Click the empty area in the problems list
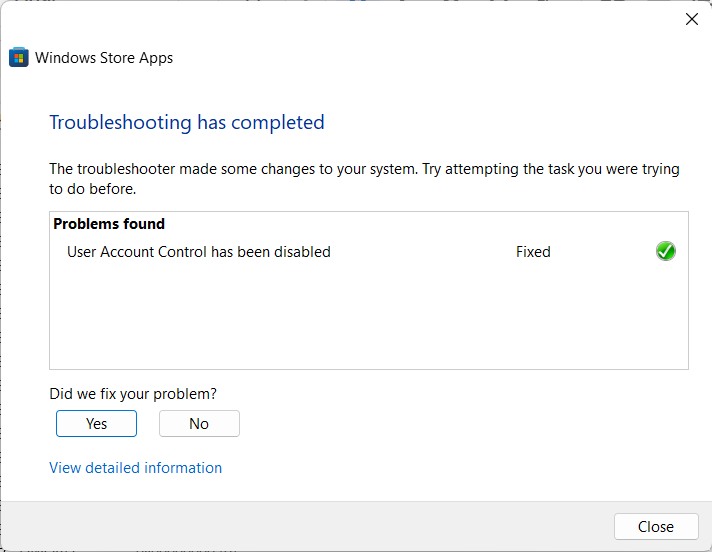Viewport: 712px width, 552px height. coord(368,320)
